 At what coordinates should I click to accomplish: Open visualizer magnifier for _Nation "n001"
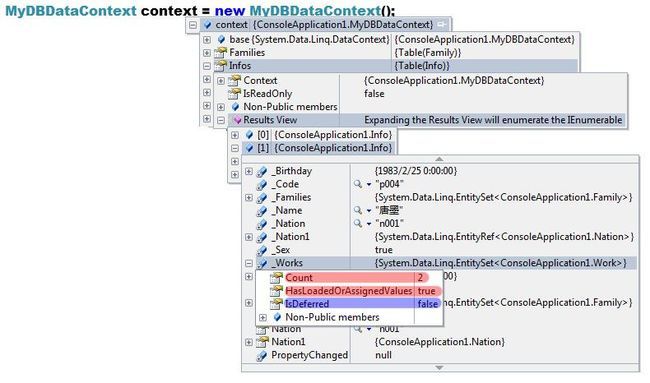click(x=358, y=223)
